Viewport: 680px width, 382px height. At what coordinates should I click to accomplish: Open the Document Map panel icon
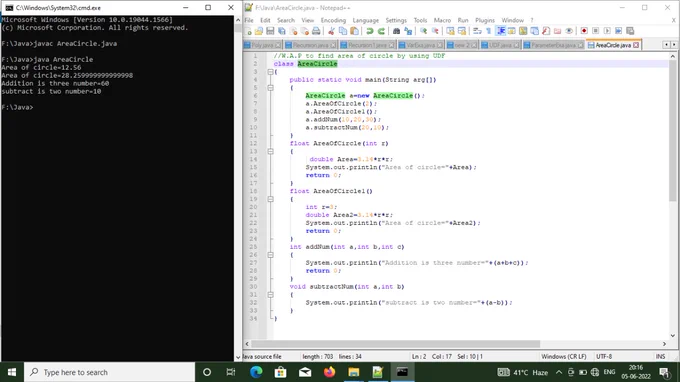tap(523, 31)
